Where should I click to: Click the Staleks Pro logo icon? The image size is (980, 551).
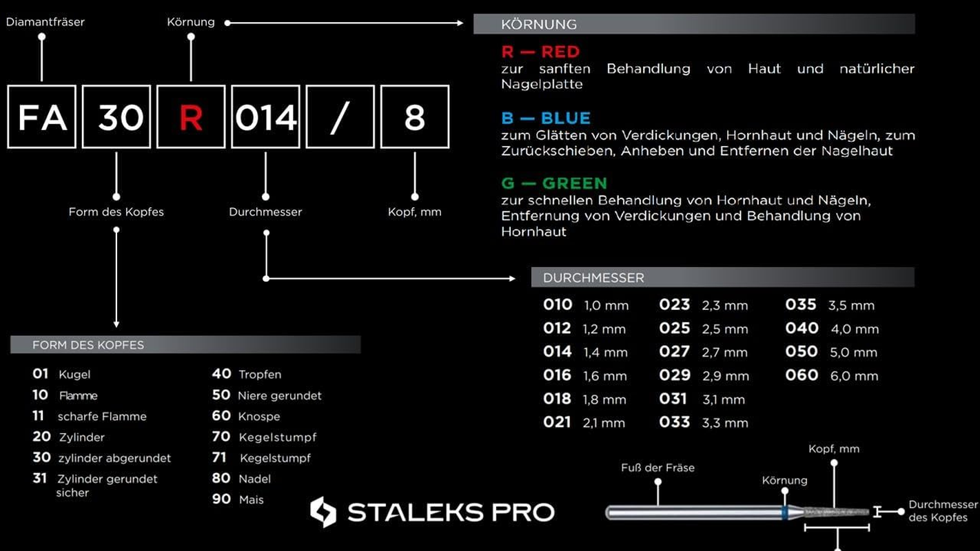(x=323, y=512)
